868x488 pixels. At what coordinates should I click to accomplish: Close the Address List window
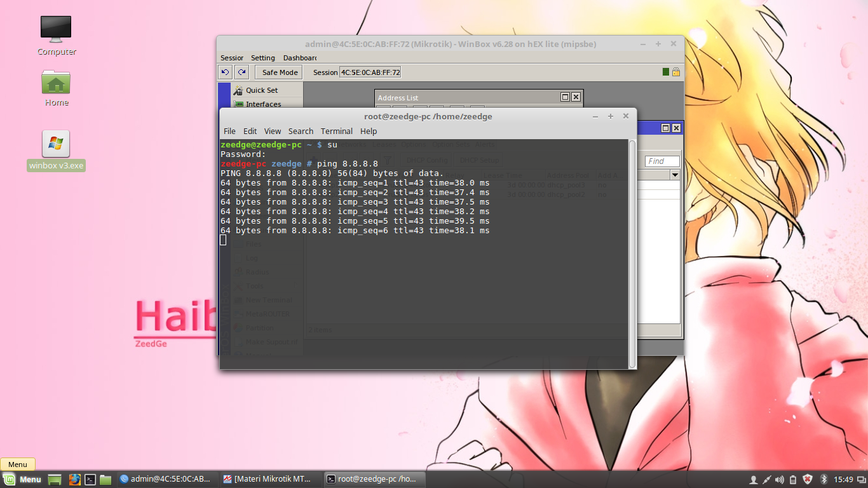[x=576, y=97]
